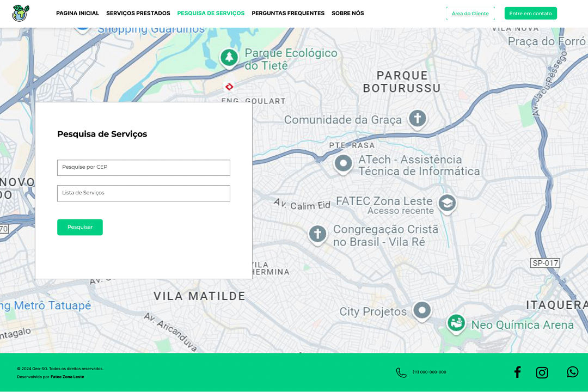Open the Área do Cliente button
This screenshot has height=392, width=588.
coord(470,14)
